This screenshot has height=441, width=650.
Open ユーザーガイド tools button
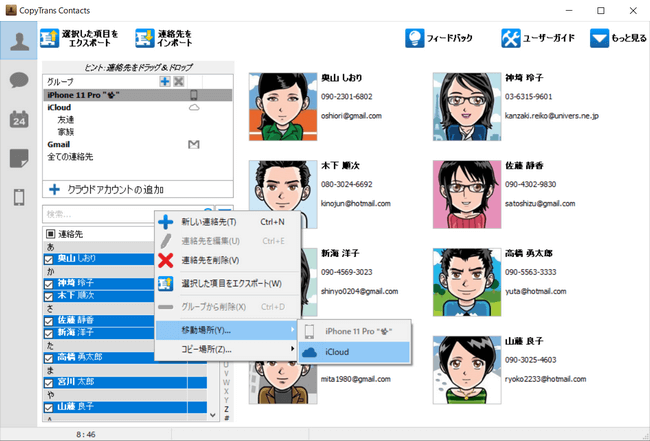(x=538, y=38)
